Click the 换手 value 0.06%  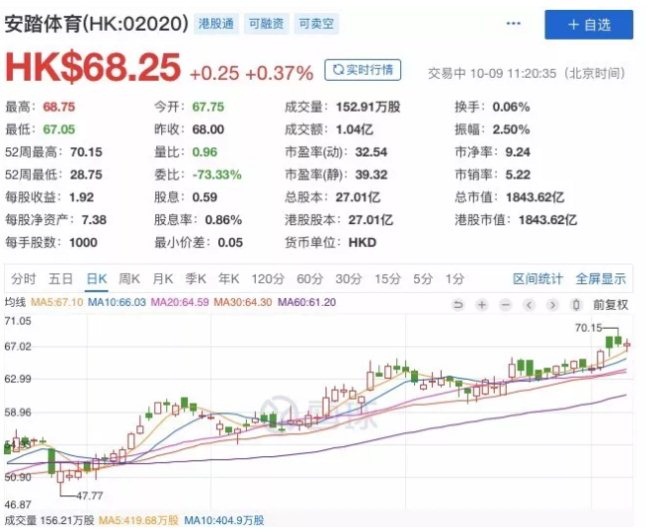[x=511, y=107]
